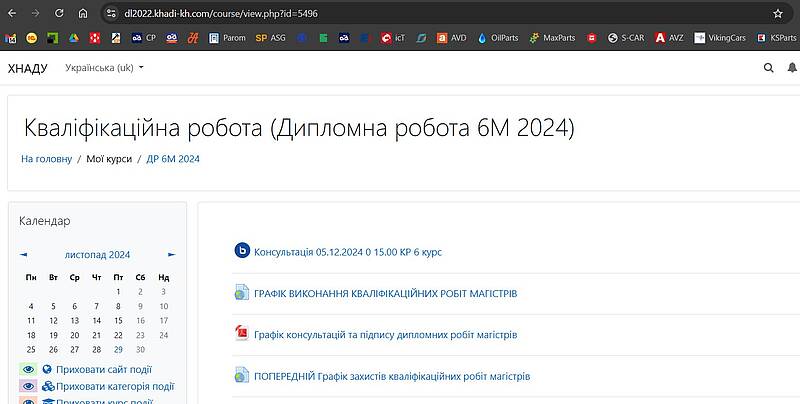Click the PDF icon for Графік консультацій
This screenshot has width=800, height=404.
pyautogui.click(x=241, y=334)
